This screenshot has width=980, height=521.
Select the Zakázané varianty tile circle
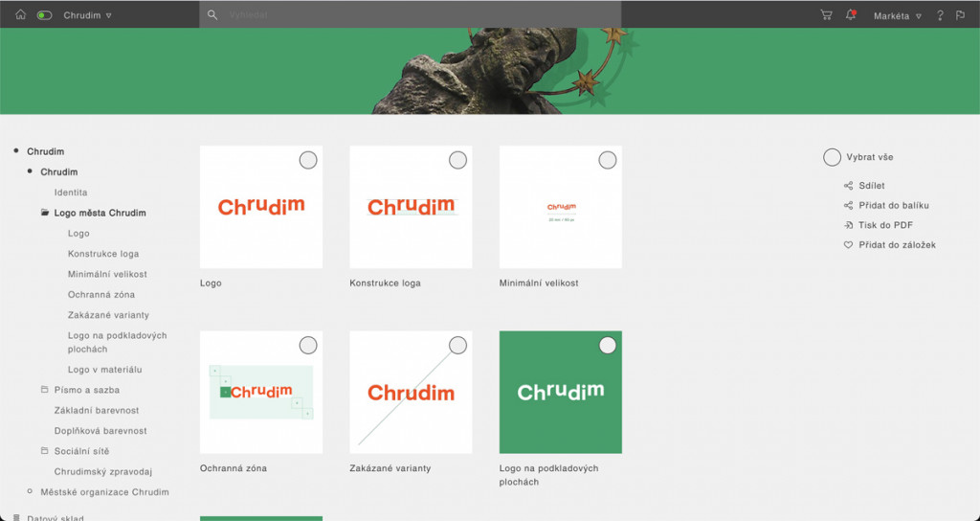457,345
